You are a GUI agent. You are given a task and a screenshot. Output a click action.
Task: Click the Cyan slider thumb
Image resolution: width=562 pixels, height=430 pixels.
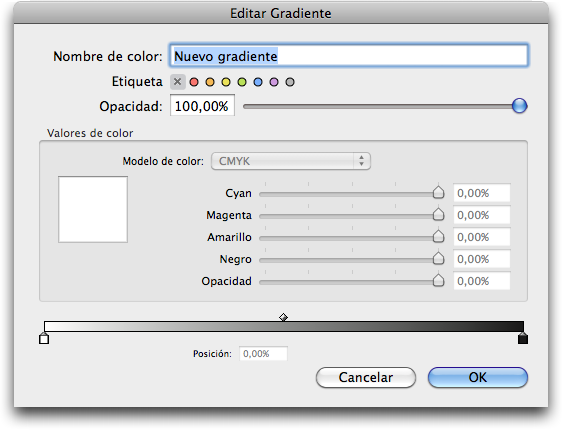point(438,192)
